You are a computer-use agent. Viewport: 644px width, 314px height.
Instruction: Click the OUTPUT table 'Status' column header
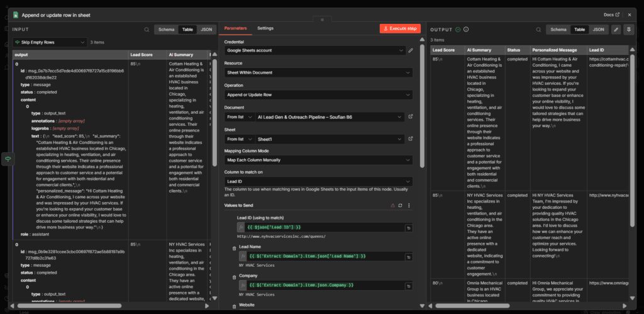[x=517, y=50]
